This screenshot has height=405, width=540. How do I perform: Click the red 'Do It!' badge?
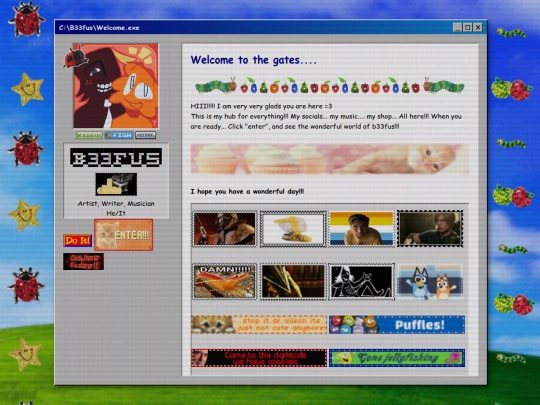(78, 240)
